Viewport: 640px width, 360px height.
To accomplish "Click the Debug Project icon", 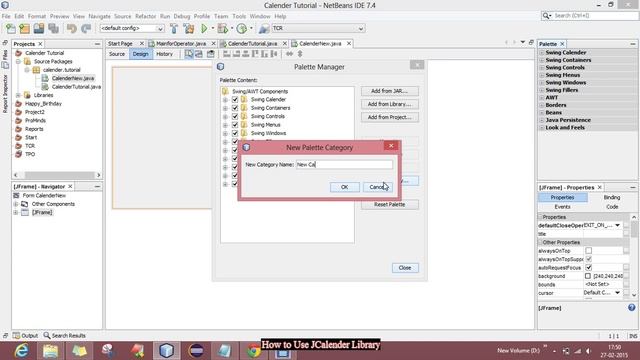I will coord(222,28).
